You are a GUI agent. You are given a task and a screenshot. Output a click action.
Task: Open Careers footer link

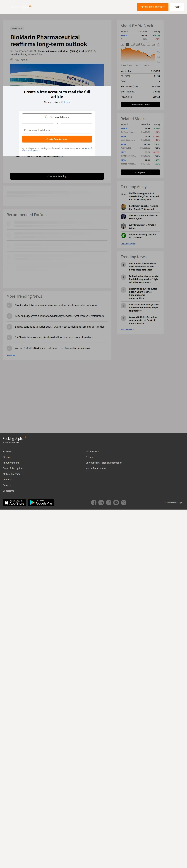pos(7,485)
